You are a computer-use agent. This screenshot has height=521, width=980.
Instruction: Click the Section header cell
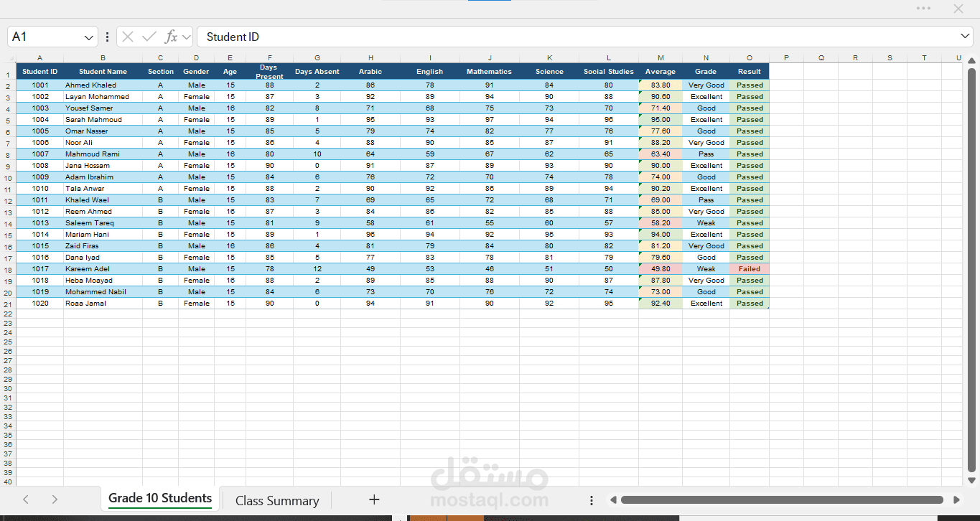pos(160,72)
